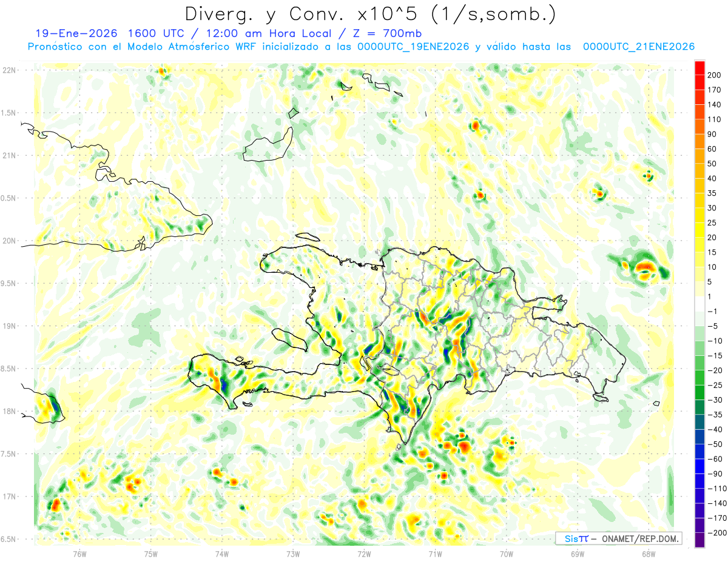Viewport: 728px width, 562px height.
Task: Select the '21N' latitude label
Action: tap(9, 155)
